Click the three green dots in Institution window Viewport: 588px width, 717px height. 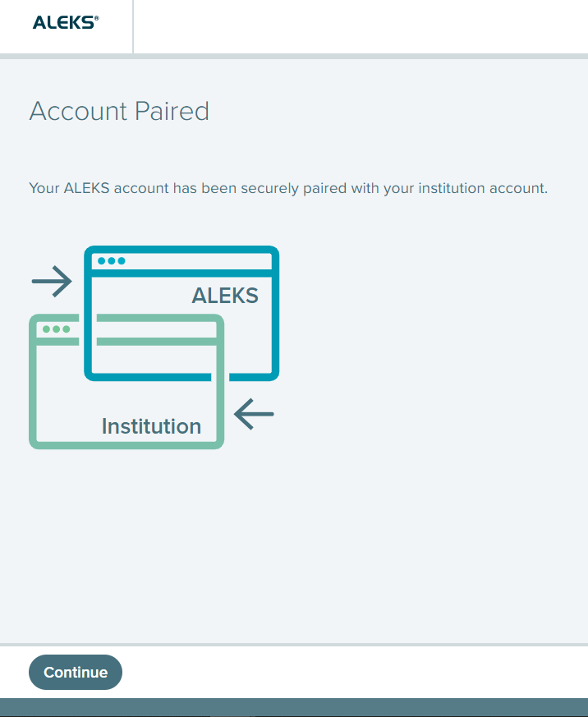(56, 329)
